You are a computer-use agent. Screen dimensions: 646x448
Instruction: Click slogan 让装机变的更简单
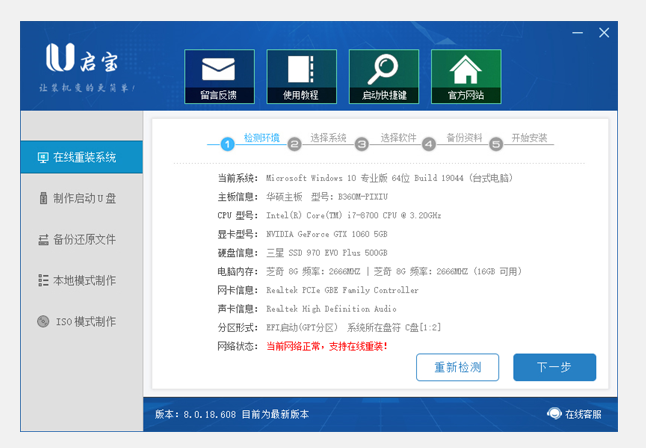click(x=87, y=88)
